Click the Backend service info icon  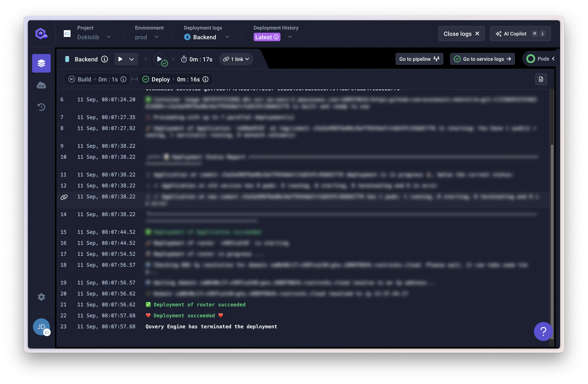105,59
